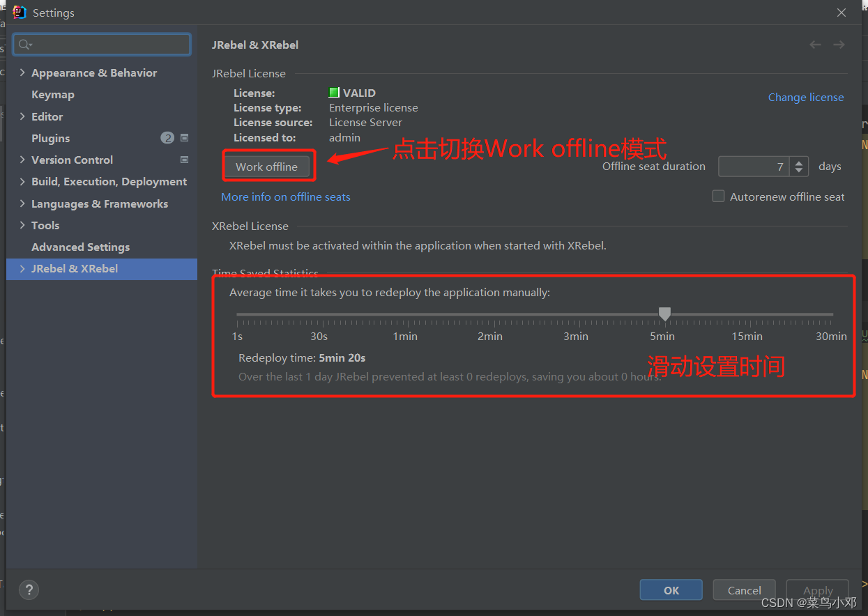Viewport: 868px width, 616px height.
Task: Click the JRebel & XRebel page heading
Action: (255, 45)
